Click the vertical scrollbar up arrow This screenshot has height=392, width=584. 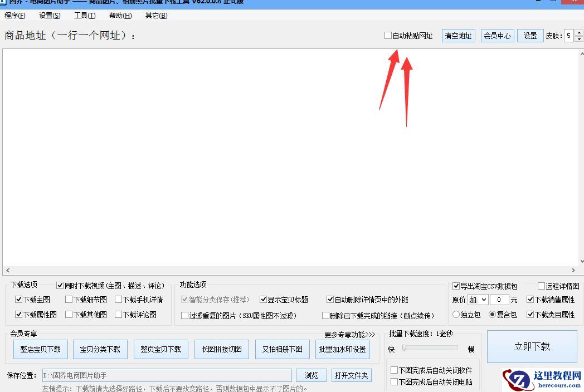(x=582, y=54)
